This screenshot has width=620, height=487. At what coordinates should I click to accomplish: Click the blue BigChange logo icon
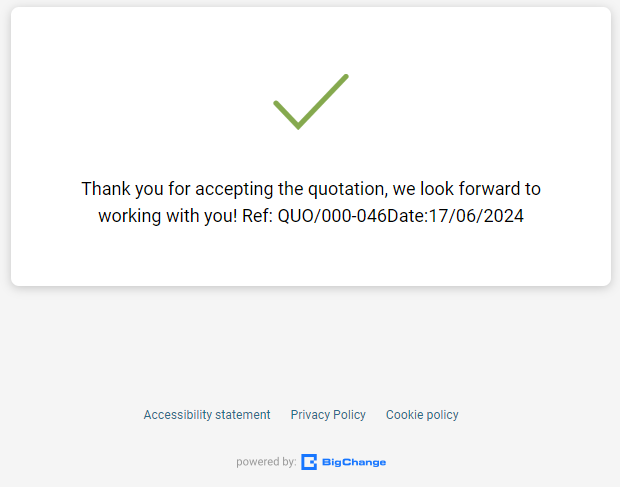(310, 462)
